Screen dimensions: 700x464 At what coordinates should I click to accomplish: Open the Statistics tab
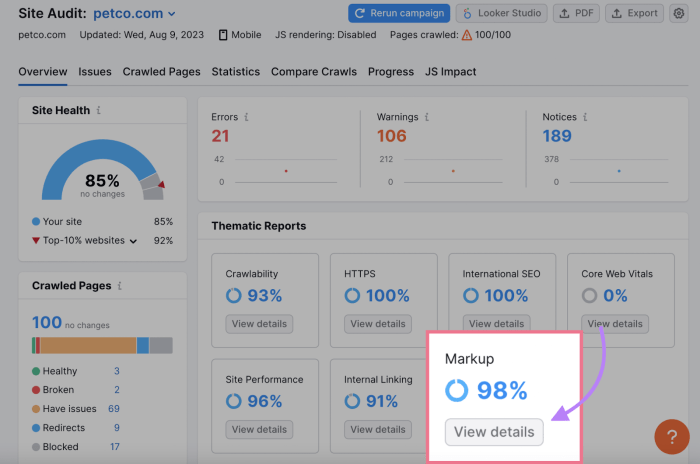tap(236, 72)
